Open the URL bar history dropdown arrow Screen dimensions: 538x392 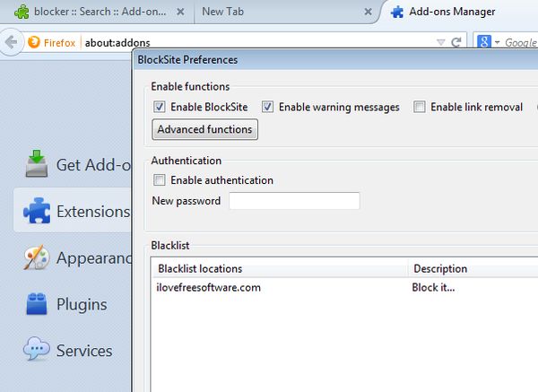[x=439, y=42]
